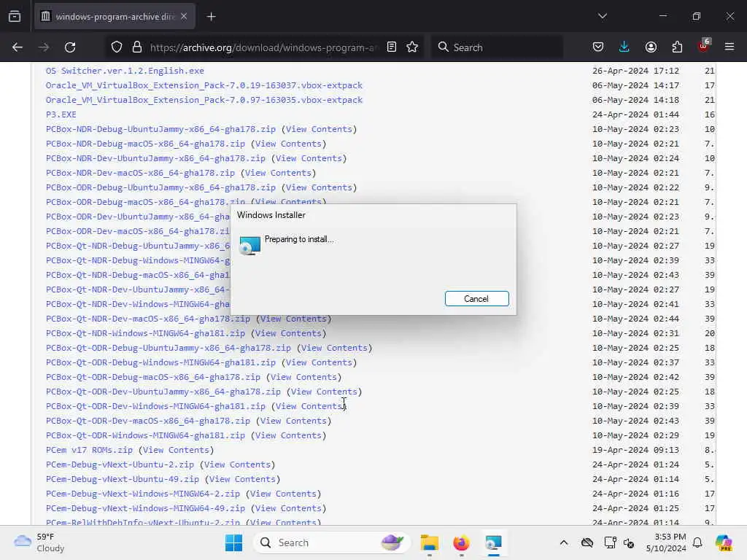This screenshot has width=747, height=560.
Task: Open PCBox-NDR-Debug-UbuntuJammy zip link
Action: pos(160,129)
